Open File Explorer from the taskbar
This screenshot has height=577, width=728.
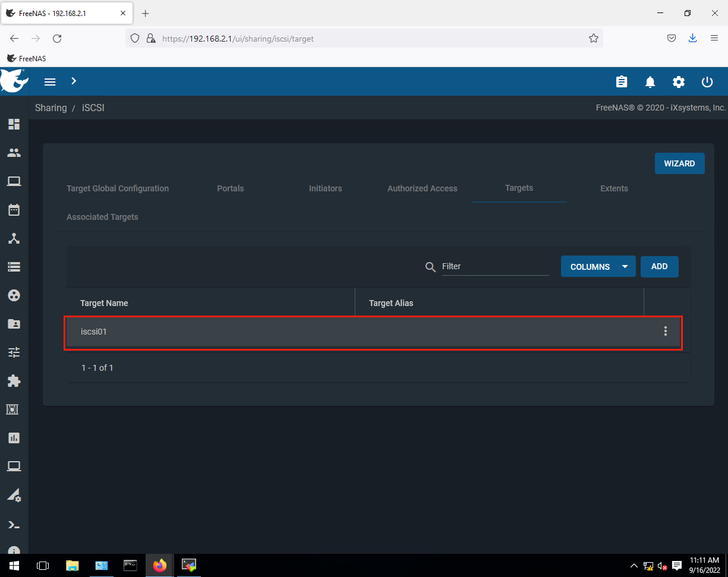point(72,565)
